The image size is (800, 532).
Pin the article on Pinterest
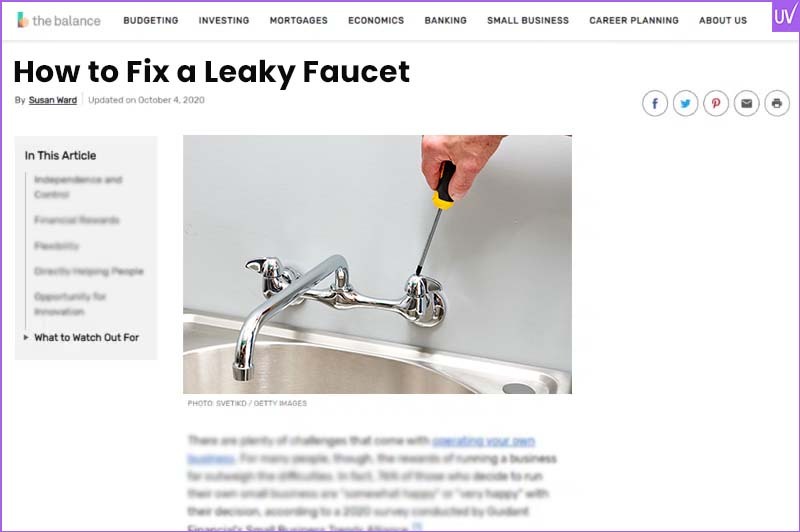coord(716,104)
